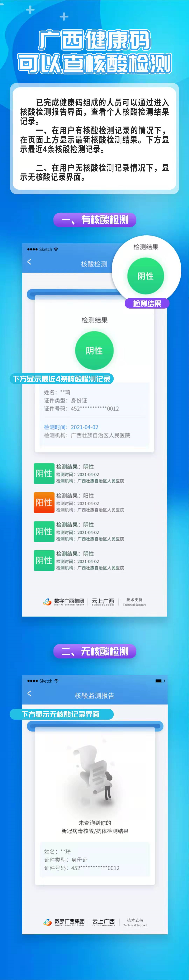Screen dimensions: 189x980
Task: Tap the back arrow beside 核酸监测报告 title
Action: coord(29,693)
